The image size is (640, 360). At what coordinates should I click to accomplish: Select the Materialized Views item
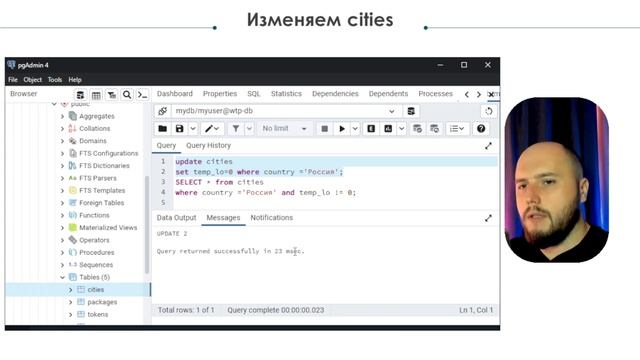pos(108,228)
